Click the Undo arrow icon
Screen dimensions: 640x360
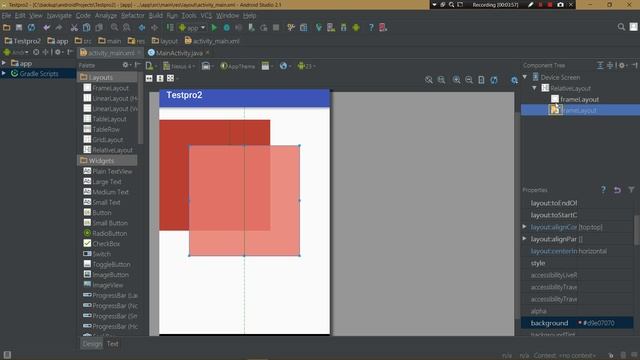point(47,27)
